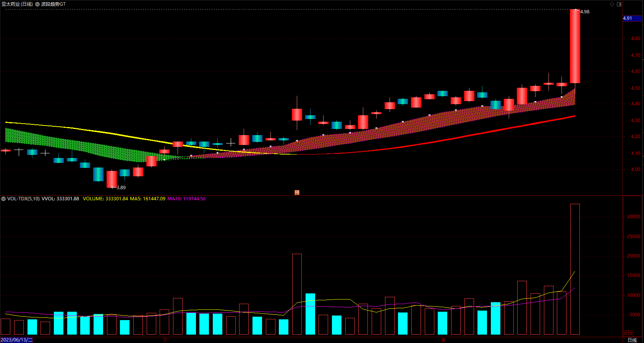644x343 pixels.
Task: Click the 亚太药业 (日线) chart title
Action: 17,4
